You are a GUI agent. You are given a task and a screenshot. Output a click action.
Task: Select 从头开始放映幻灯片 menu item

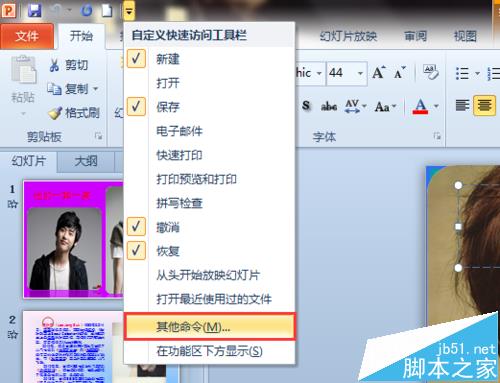coord(209,275)
